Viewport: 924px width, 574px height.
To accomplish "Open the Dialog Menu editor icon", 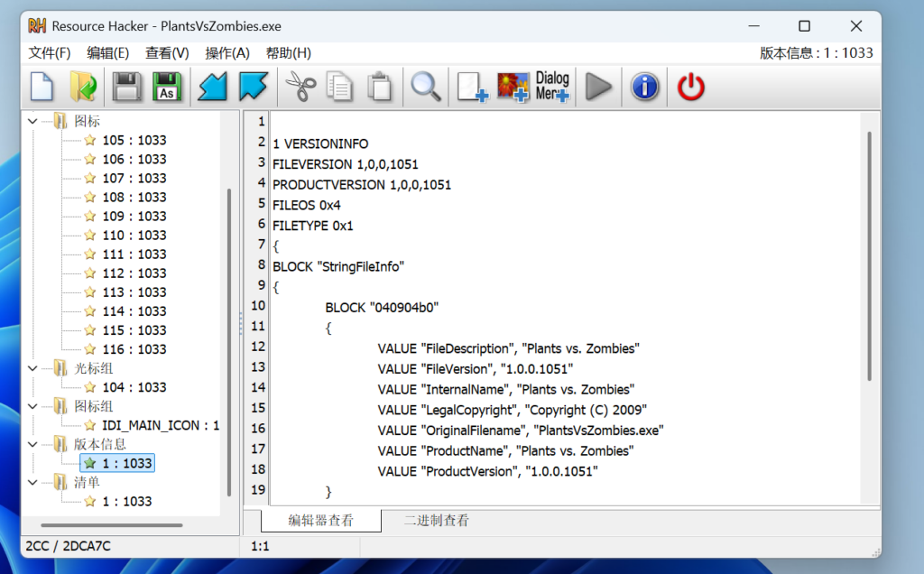I will tap(552, 87).
